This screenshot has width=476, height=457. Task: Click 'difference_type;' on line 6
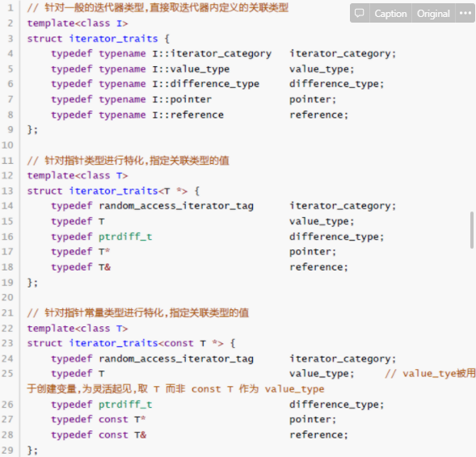337,84
